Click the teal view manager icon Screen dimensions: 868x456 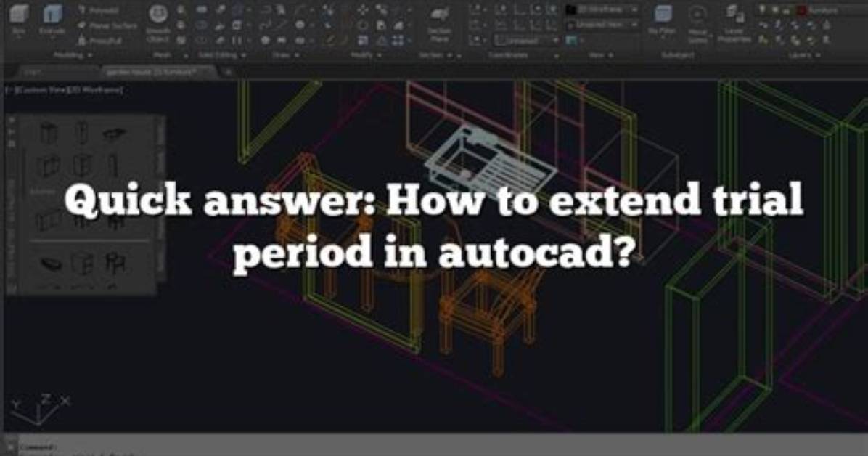pos(571,41)
